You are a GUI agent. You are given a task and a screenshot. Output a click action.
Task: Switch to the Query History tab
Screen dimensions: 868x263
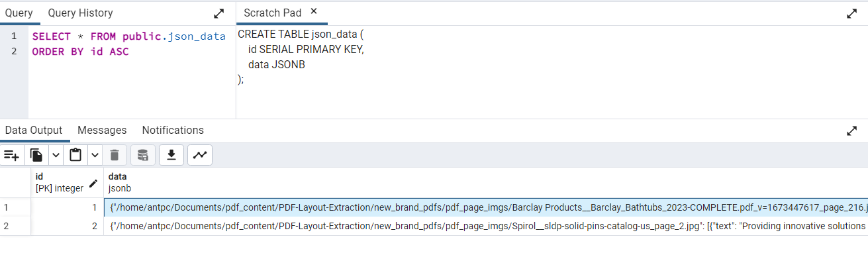81,13
